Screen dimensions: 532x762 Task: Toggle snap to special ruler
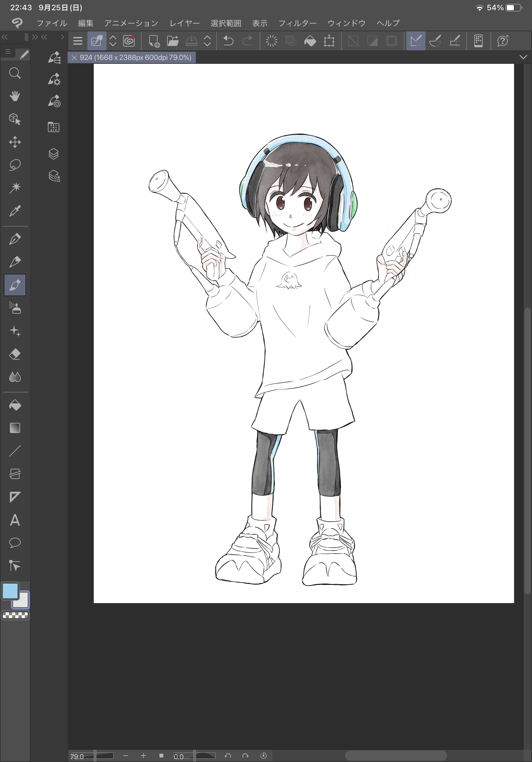(x=435, y=41)
